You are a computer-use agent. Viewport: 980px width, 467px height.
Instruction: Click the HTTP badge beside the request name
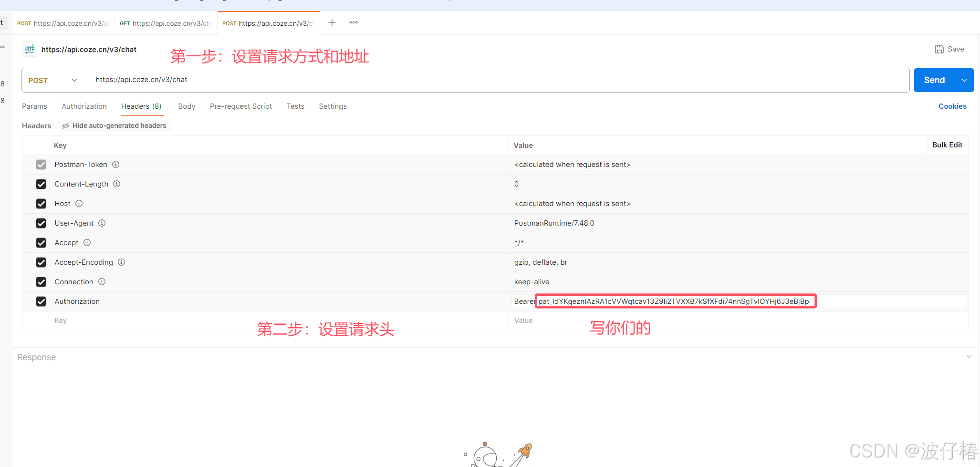29,49
